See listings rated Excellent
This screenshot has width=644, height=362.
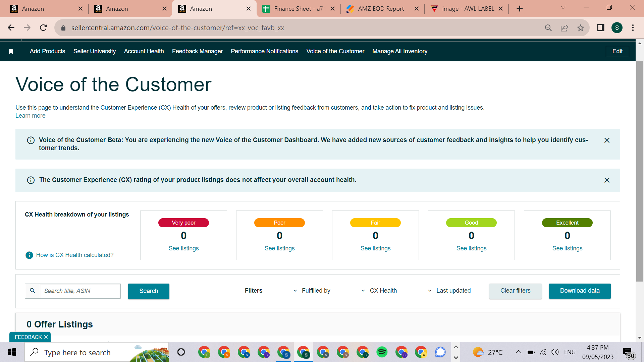click(567, 248)
